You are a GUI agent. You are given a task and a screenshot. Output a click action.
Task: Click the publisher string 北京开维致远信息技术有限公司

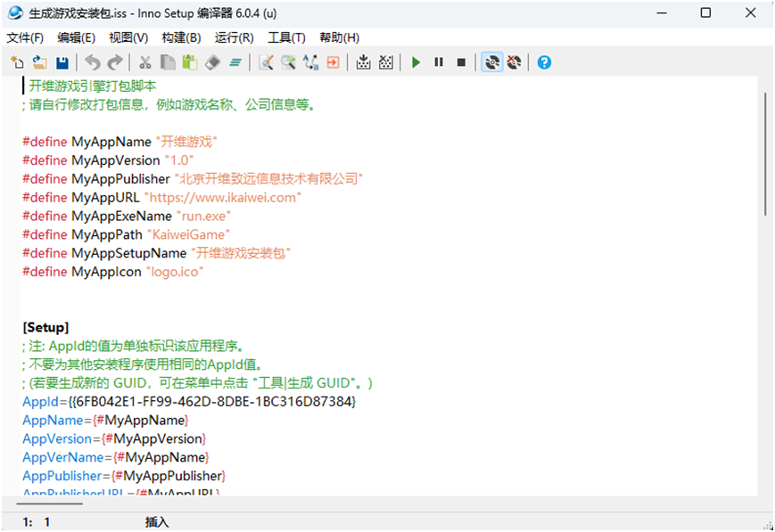(268, 179)
